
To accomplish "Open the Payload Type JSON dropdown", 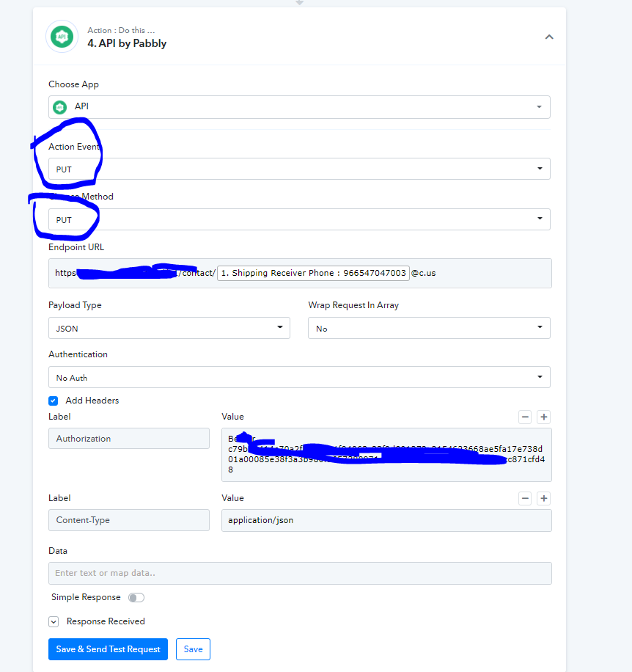I will pyautogui.click(x=169, y=328).
